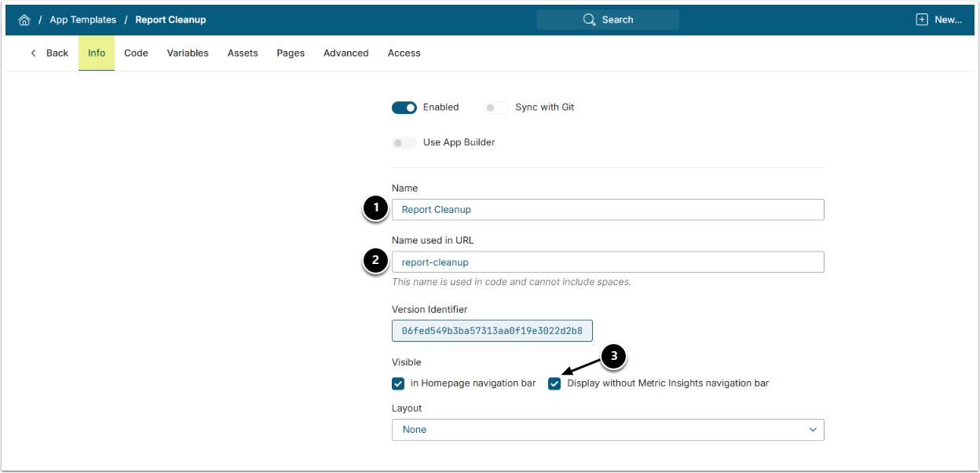Uncheck Display without Metric Insights navigation bar
The width and height of the screenshot is (980, 473).
point(555,384)
